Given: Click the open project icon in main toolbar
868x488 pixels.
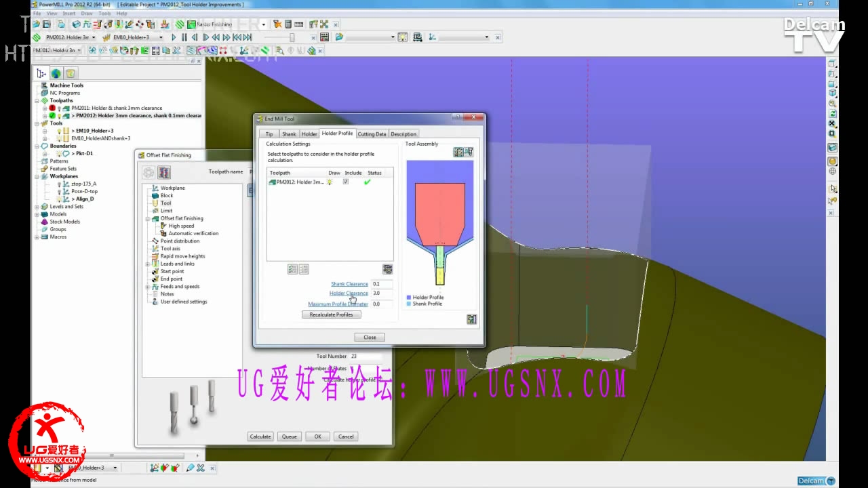Looking at the screenshot, I should 37,24.
